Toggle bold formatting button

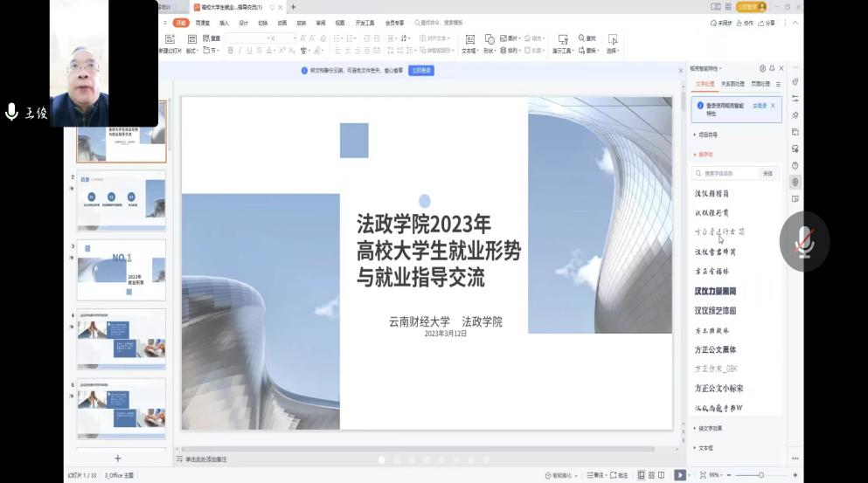[x=231, y=51]
